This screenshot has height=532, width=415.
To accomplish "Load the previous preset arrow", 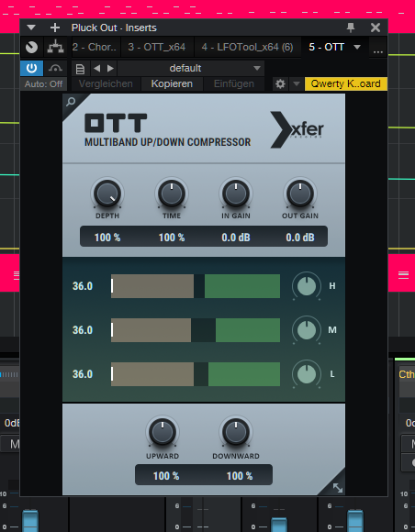I will 96,68.
